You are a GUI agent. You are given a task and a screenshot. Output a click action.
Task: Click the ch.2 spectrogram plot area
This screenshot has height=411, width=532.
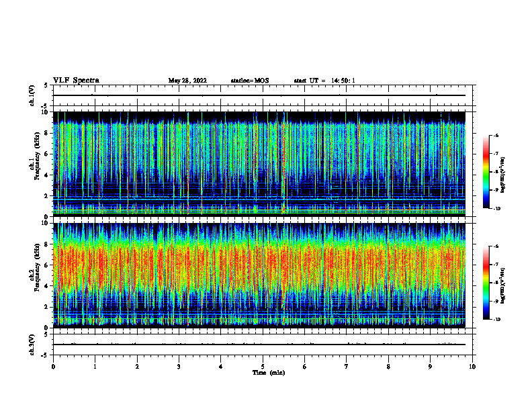(x=259, y=275)
